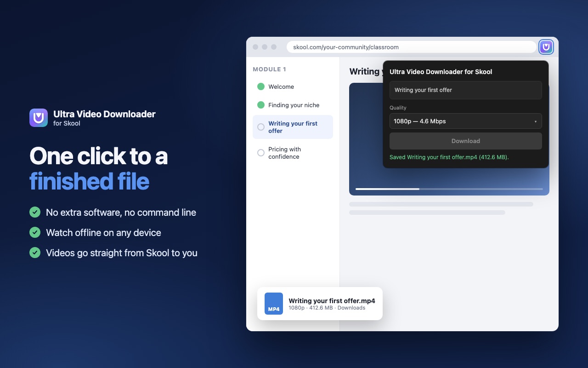
Task: Click green checkmark beside 'Watch offline on any device'
Action: coord(35,232)
